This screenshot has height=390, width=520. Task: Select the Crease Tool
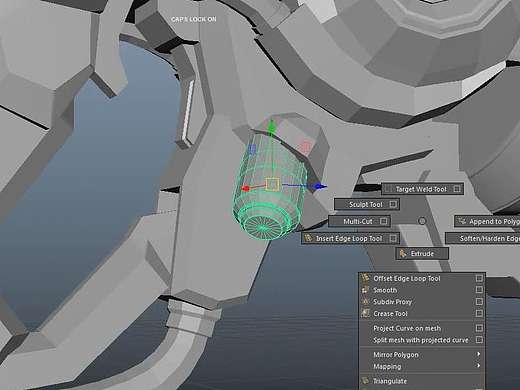click(422, 313)
